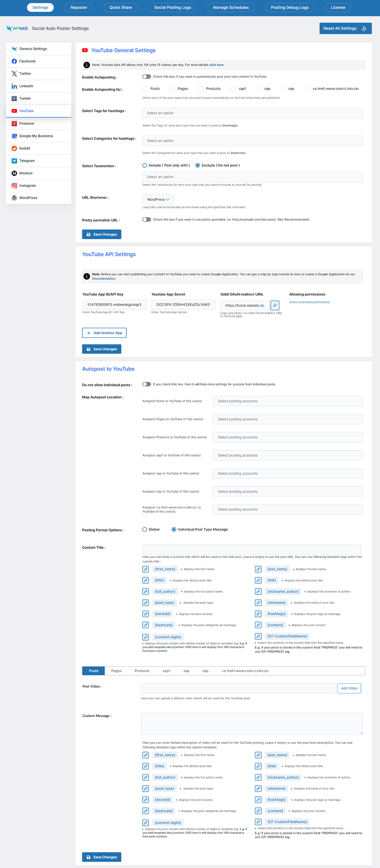
Task: Check the Posts post type checkbox
Action: coord(145,89)
